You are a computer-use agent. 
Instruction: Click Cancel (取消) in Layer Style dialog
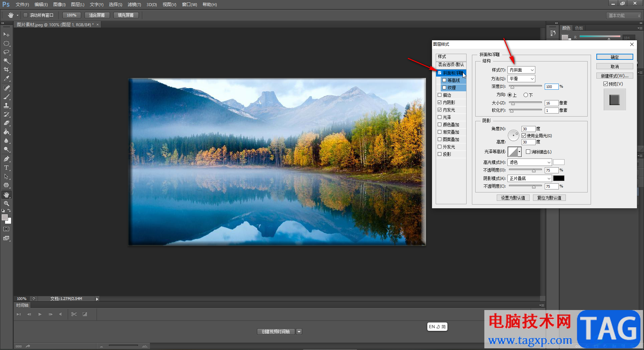click(x=614, y=67)
